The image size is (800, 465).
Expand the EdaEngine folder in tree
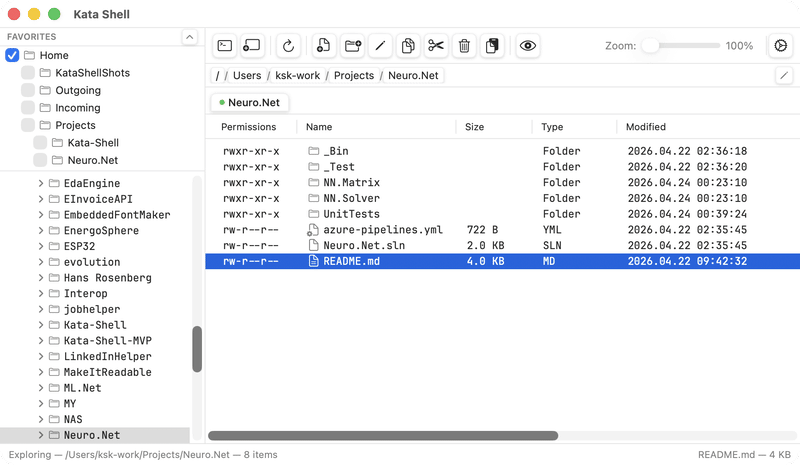[x=41, y=183]
